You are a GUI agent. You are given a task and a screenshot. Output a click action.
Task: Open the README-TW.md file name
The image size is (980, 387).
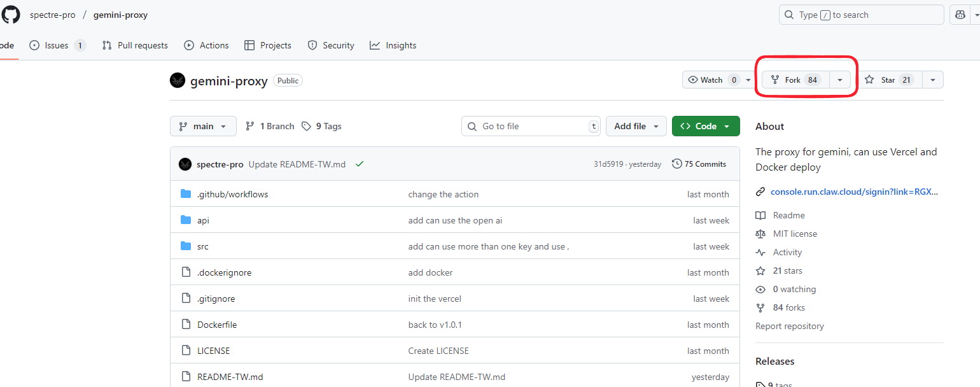pos(230,377)
